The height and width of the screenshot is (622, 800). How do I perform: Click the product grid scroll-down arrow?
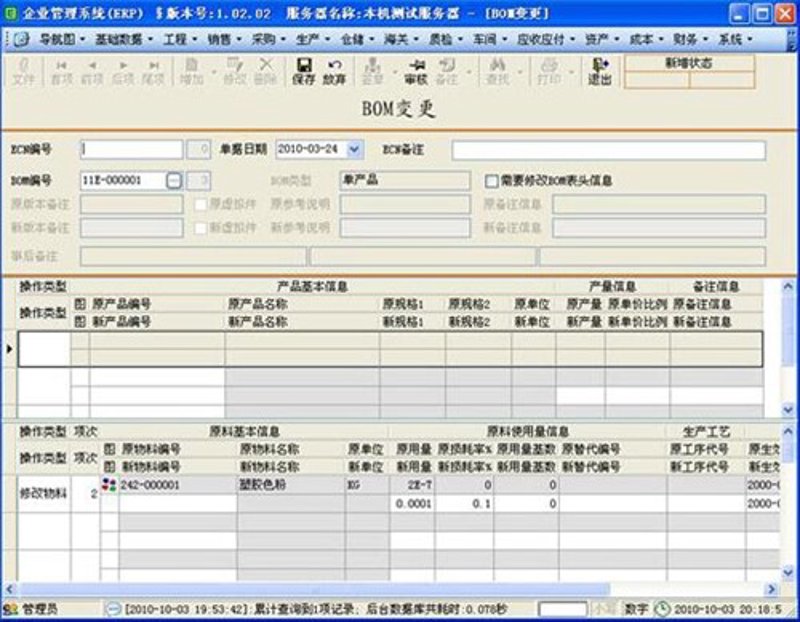click(788, 410)
